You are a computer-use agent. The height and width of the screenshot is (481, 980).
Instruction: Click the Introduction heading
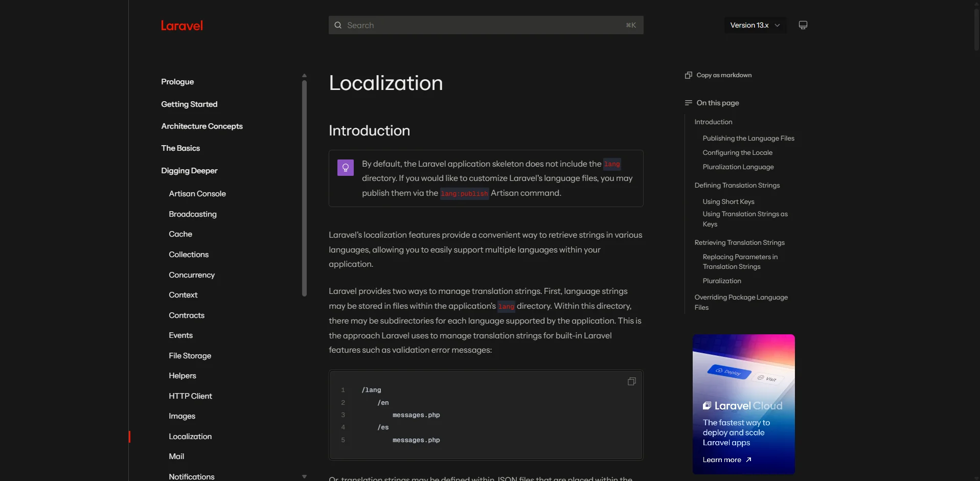click(x=369, y=131)
